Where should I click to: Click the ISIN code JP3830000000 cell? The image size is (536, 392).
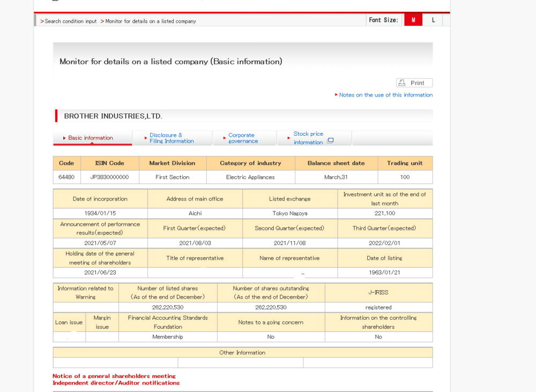pyautogui.click(x=109, y=177)
